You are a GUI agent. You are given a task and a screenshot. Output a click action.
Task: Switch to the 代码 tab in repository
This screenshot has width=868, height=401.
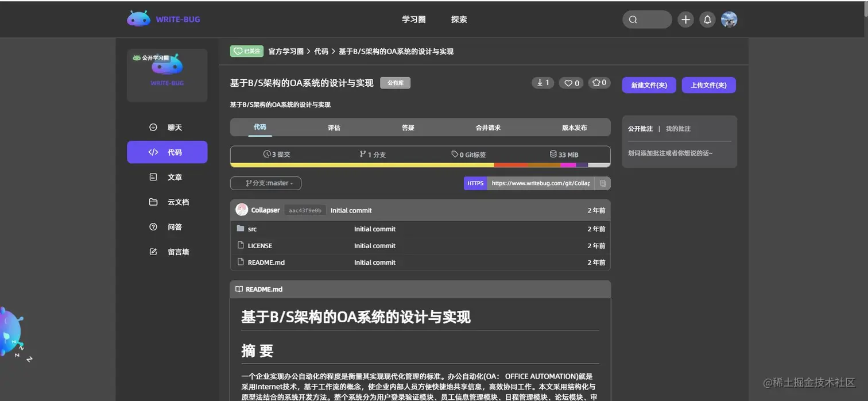point(260,128)
